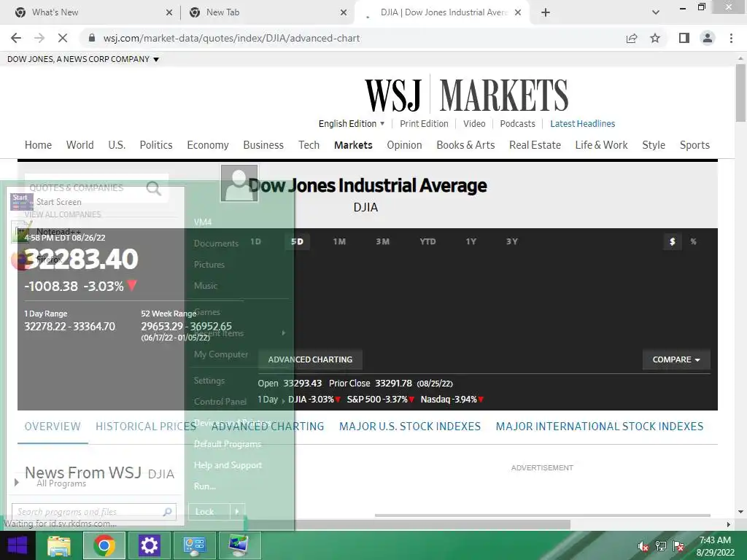
Task: Open the Latest Headlines link
Action: click(x=582, y=123)
